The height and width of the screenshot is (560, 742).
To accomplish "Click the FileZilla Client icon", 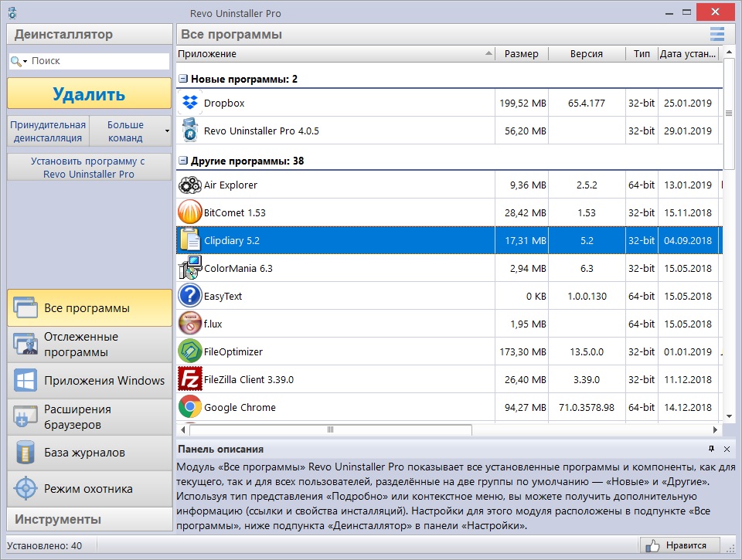I will coord(190,378).
